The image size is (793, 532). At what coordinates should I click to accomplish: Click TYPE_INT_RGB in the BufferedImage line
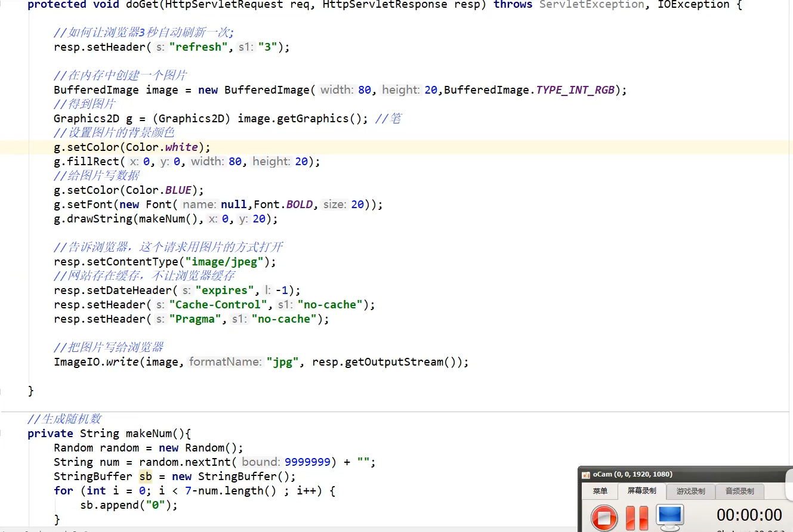tap(575, 90)
